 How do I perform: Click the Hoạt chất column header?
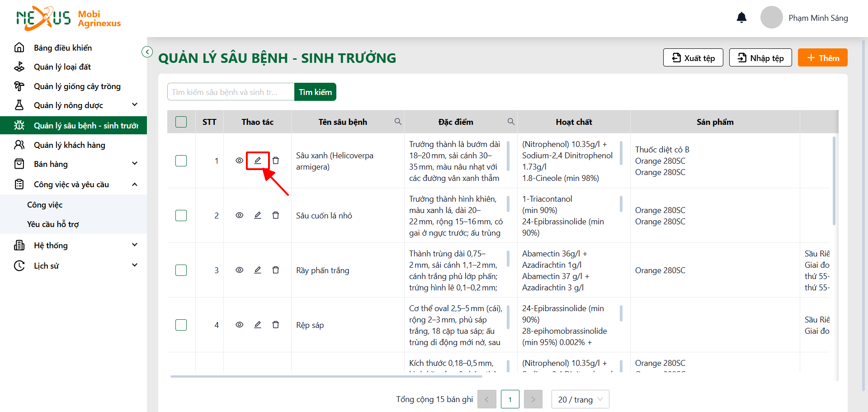tap(574, 122)
